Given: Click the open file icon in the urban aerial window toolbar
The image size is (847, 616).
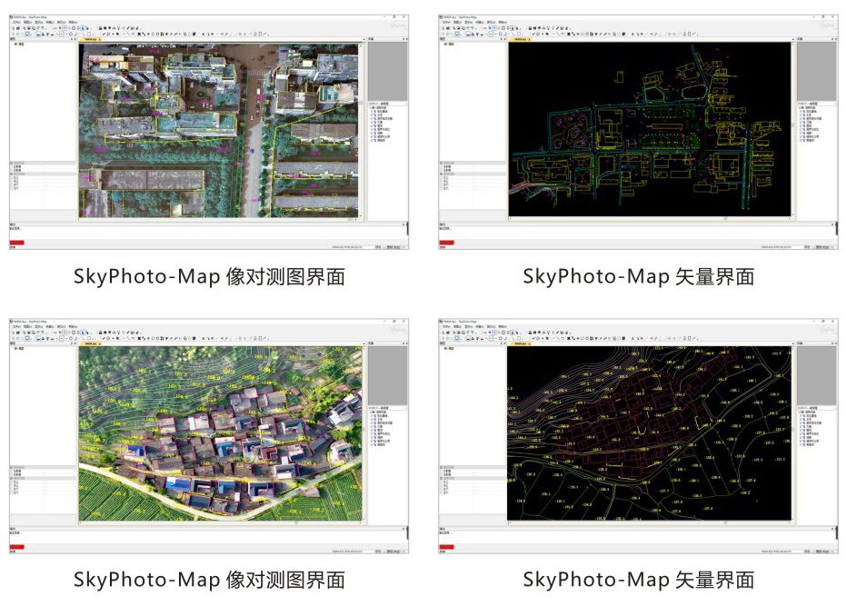Looking at the screenshot, I should (x=17, y=28).
